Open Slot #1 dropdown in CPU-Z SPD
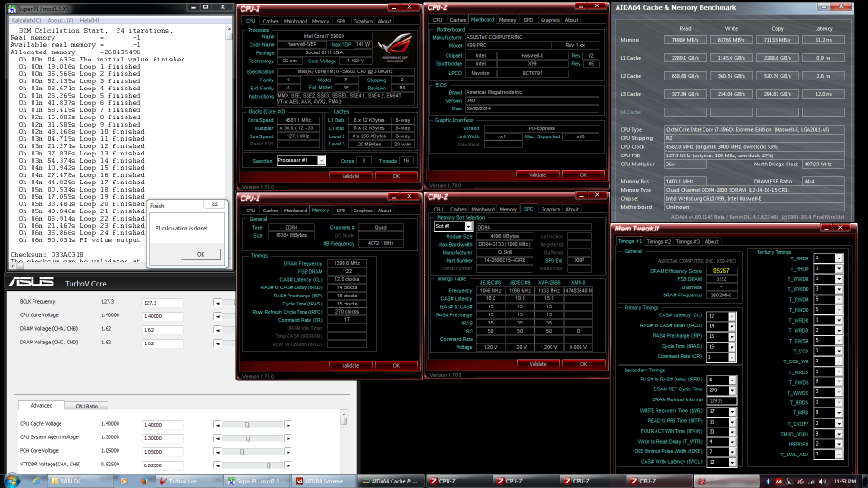Screen dimensions: 868x488 click(x=468, y=227)
